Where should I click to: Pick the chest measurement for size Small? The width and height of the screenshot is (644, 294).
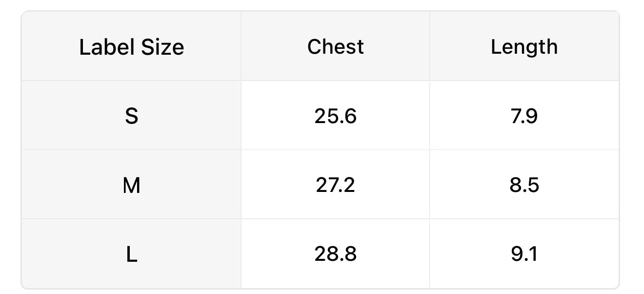[335, 116]
